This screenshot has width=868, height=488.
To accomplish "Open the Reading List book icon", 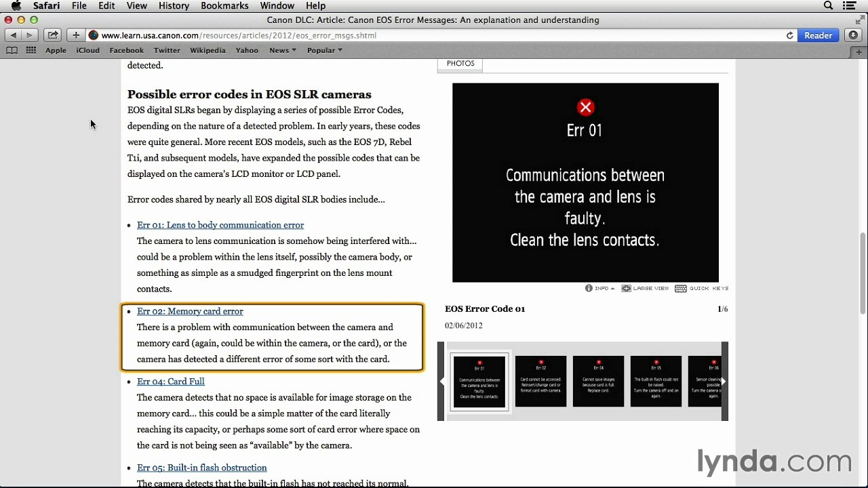I will (x=12, y=50).
